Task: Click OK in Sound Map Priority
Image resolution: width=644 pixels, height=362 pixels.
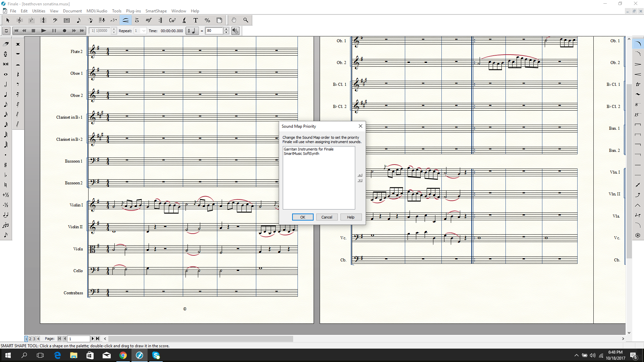Action: pyautogui.click(x=303, y=217)
